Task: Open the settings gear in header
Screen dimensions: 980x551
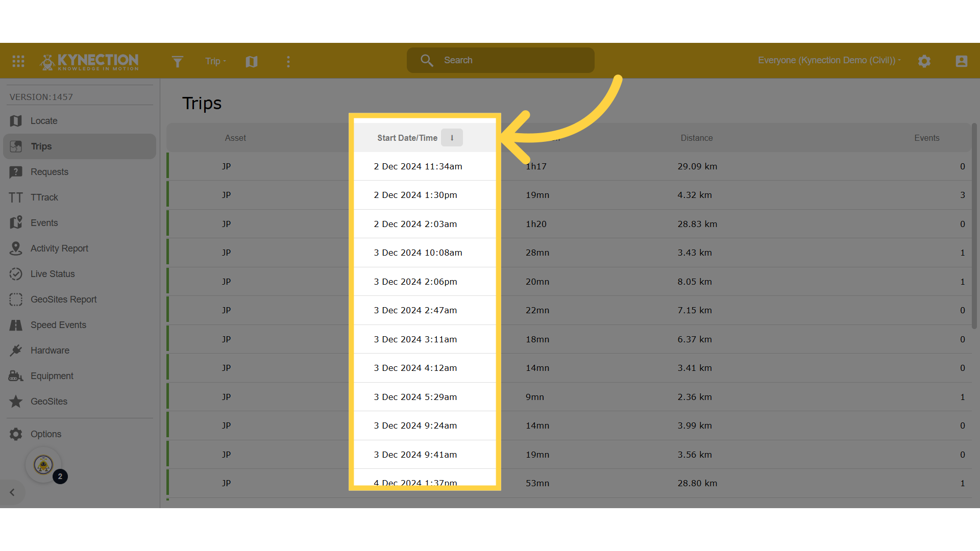Action: coord(924,61)
